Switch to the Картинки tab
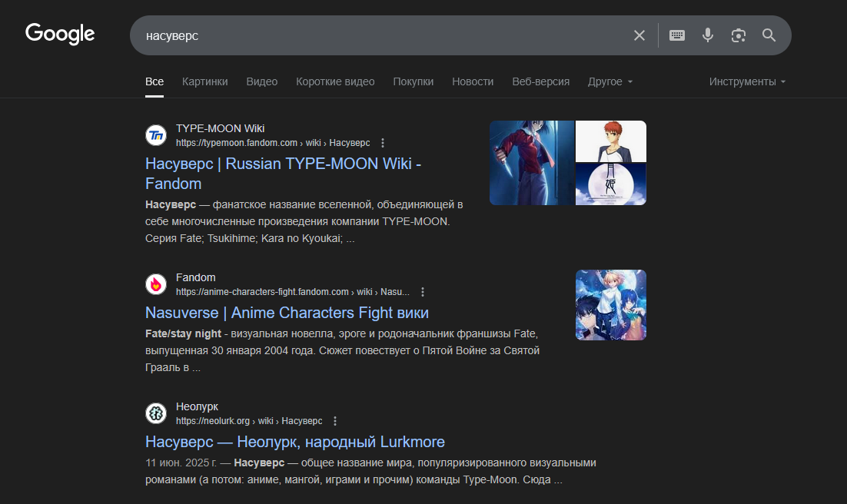 point(204,81)
